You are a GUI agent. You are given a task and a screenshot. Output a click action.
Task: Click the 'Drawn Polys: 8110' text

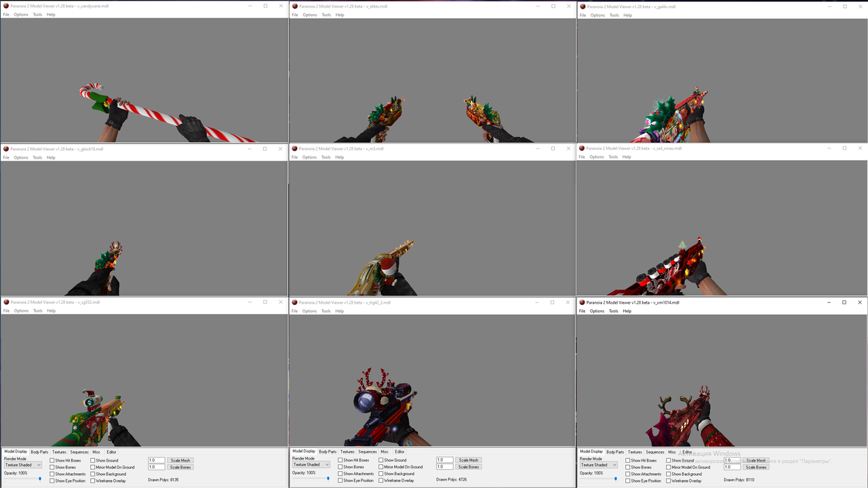[739, 480]
